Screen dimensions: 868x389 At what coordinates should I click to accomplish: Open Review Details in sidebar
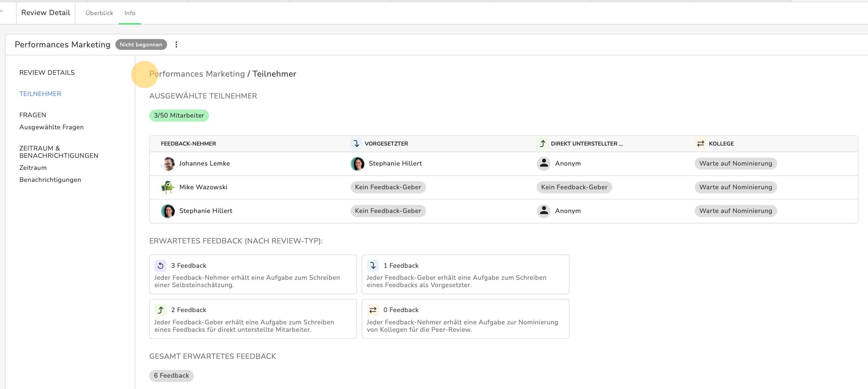point(47,72)
